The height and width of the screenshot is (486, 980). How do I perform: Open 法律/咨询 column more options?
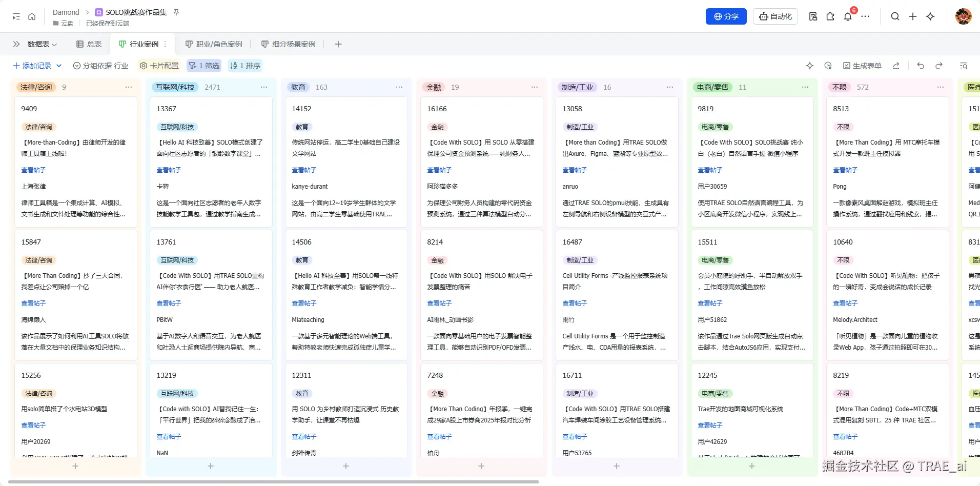129,87
